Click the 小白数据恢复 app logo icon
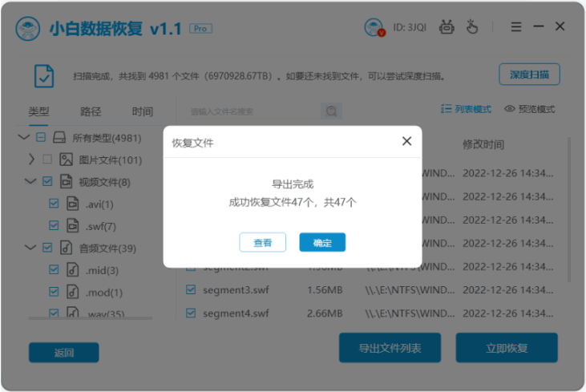 27,28
